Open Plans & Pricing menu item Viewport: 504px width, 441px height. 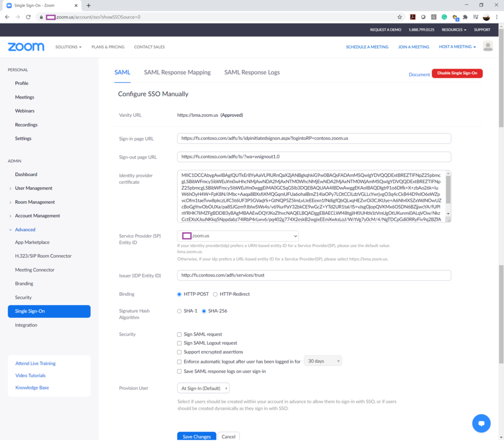click(108, 47)
